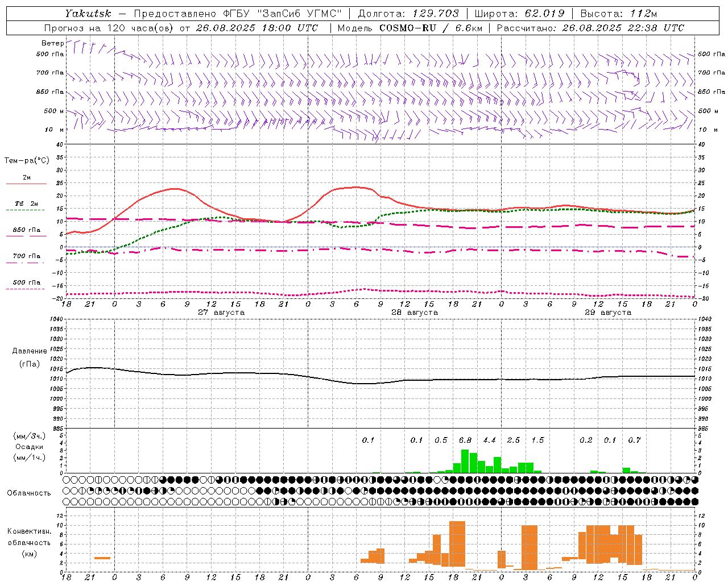The width and height of the screenshot is (728, 582).
Task: Click the 'Td 2м' dew point legend entry
Action: (x=27, y=203)
